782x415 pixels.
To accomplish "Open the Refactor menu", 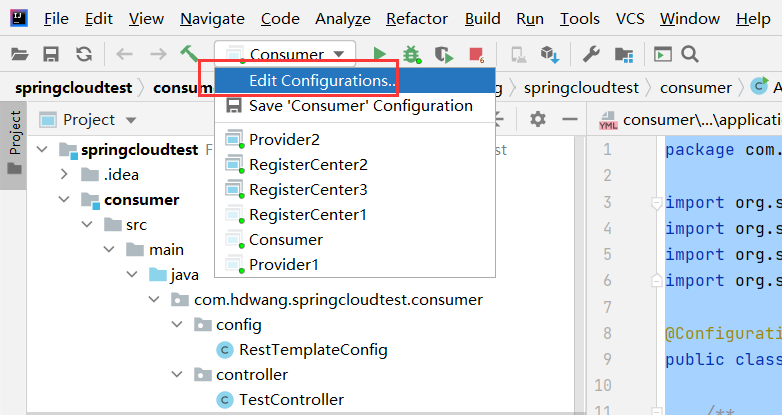I will [x=417, y=19].
